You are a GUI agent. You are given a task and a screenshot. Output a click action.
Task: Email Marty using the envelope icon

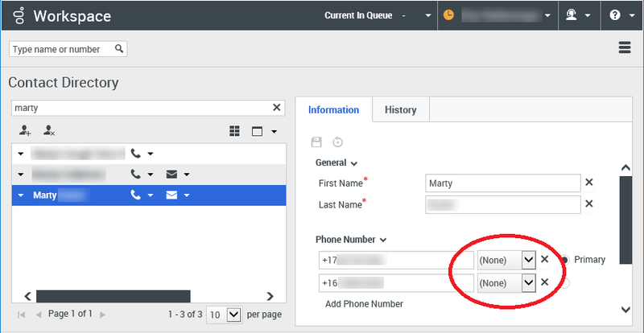coord(171,195)
